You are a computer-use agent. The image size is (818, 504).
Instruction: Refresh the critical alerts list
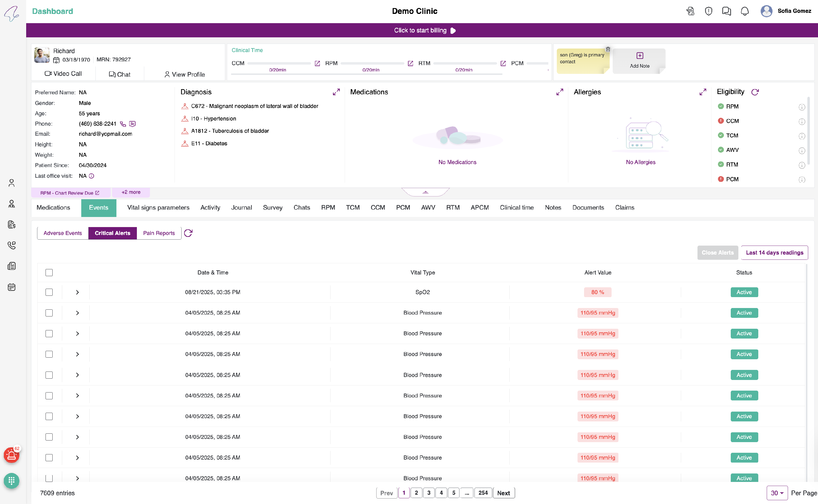click(188, 233)
